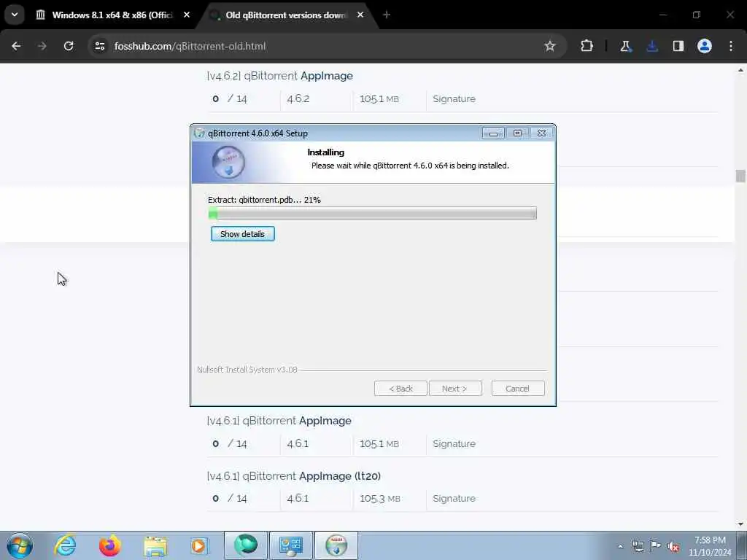The width and height of the screenshot is (747, 560).
Task: Click the scrollbar down arrow
Action: click(x=740, y=524)
